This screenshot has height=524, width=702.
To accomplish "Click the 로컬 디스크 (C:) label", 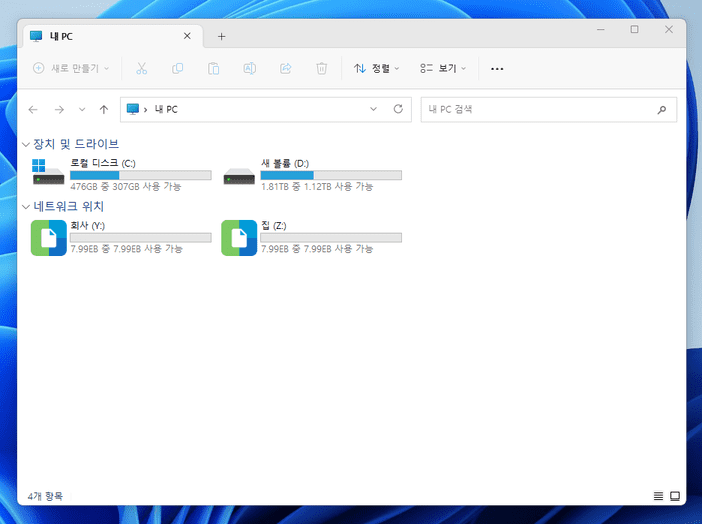I will click(103, 163).
